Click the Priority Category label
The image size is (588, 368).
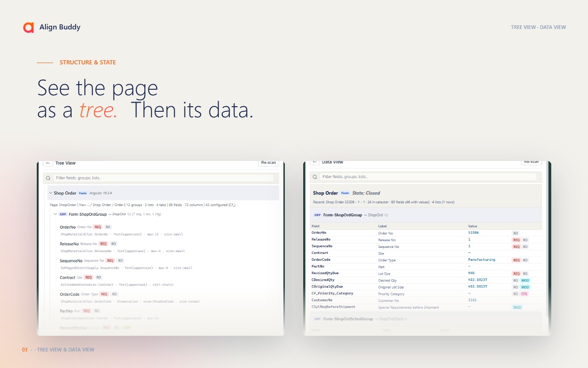391,294
